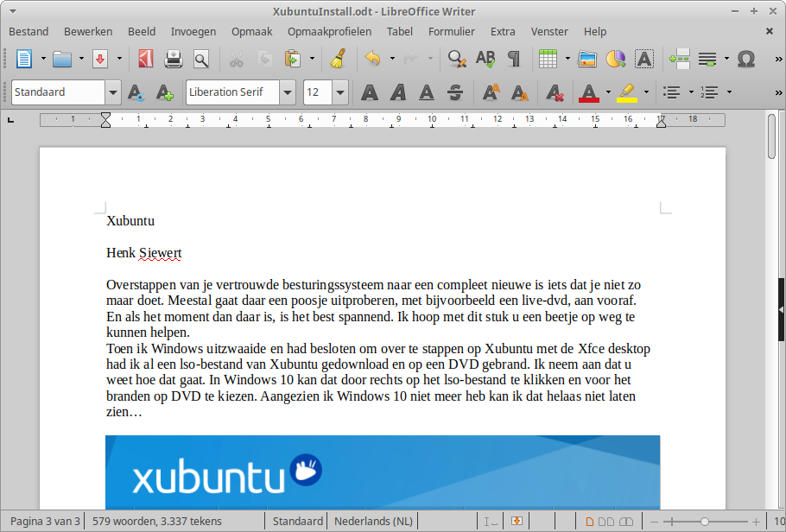Click the Insert field icon
The width and height of the screenshot is (786, 532).
707,60
